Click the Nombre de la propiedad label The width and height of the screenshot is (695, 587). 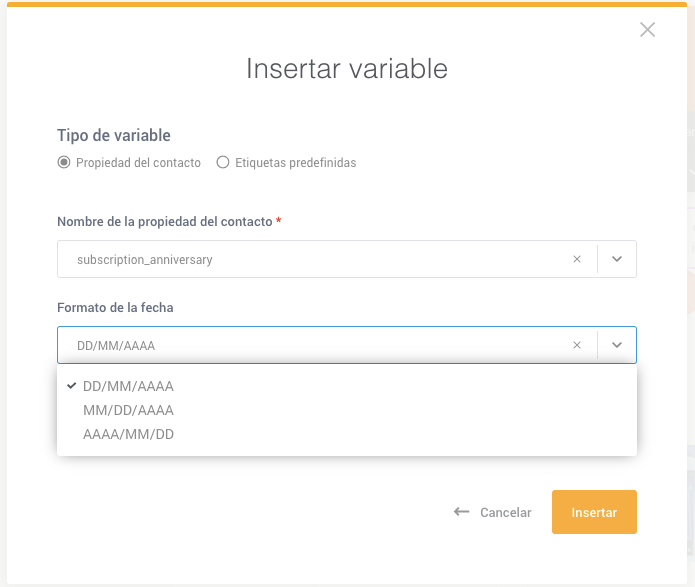point(165,222)
